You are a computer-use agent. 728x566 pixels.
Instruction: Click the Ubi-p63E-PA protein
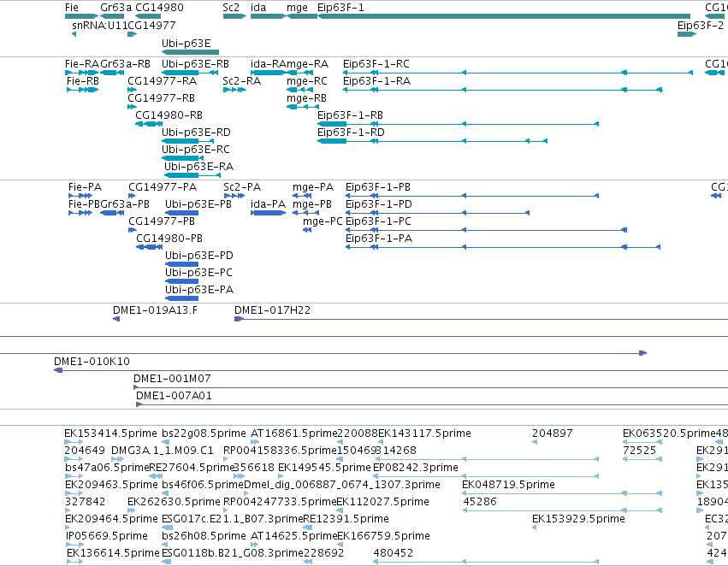point(181,298)
